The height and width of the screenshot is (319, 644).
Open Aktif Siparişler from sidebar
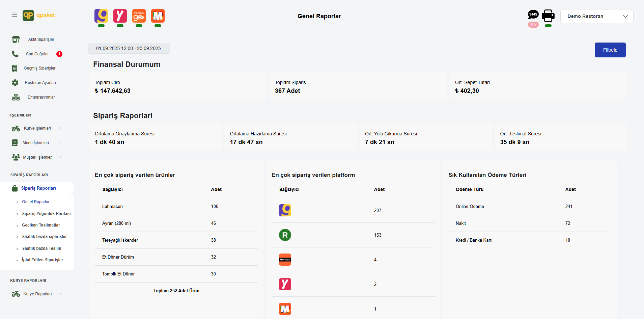click(x=41, y=39)
